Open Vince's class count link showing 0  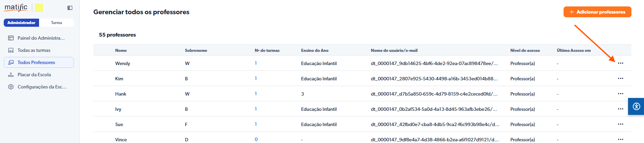click(x=256, y=139)
